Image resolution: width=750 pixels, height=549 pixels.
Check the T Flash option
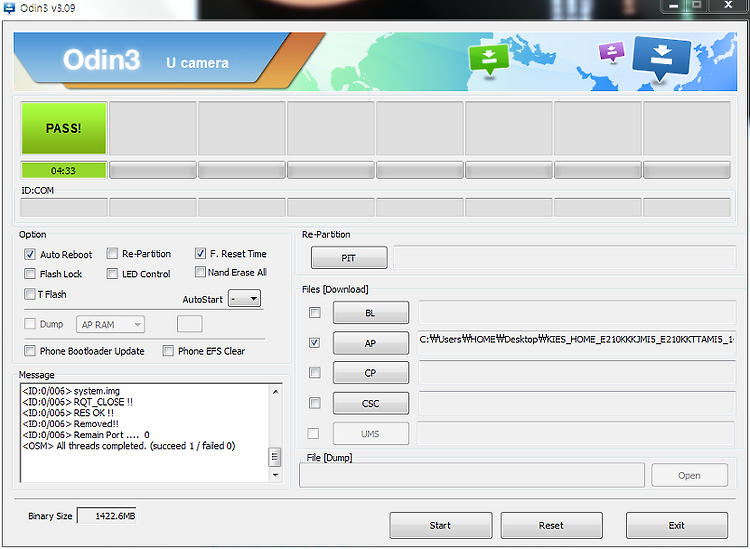(30, 294)
